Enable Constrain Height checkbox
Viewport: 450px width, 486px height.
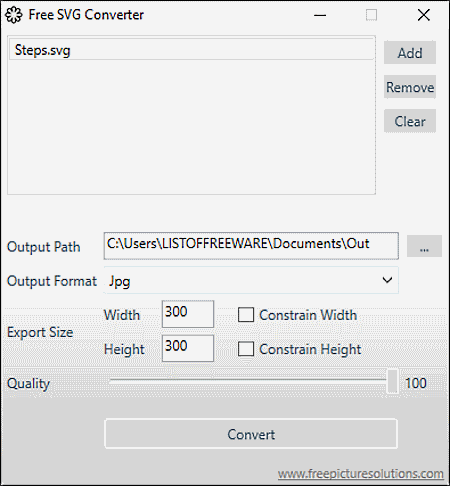[x=246, y=349]
